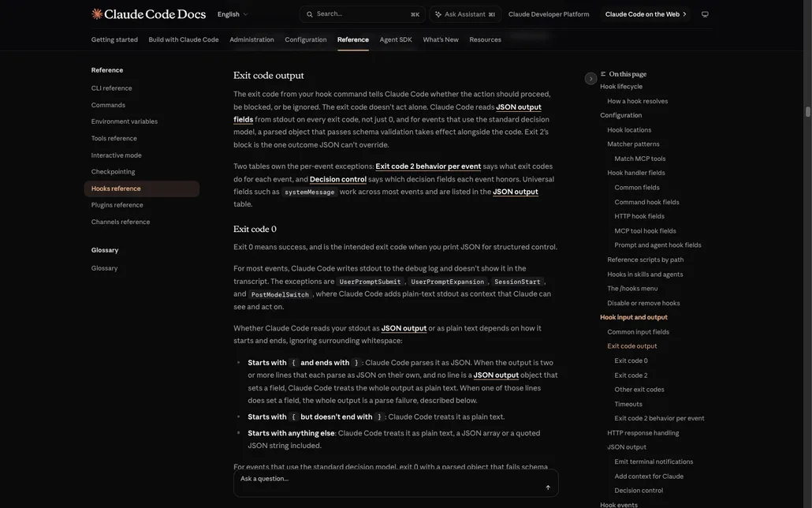Open the What's New tab
Viewport: 812px width, 508px height.
pos(441,39)
